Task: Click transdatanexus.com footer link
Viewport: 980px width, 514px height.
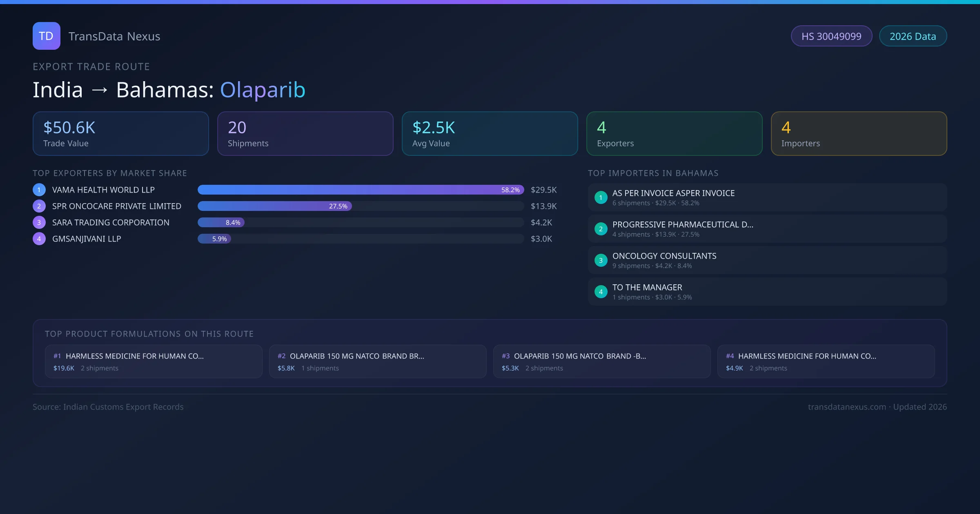Action: [846, 407]
